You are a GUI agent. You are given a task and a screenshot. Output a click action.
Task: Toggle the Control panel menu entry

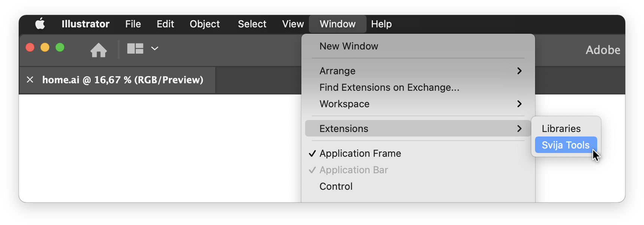click(x=336, y=186)
